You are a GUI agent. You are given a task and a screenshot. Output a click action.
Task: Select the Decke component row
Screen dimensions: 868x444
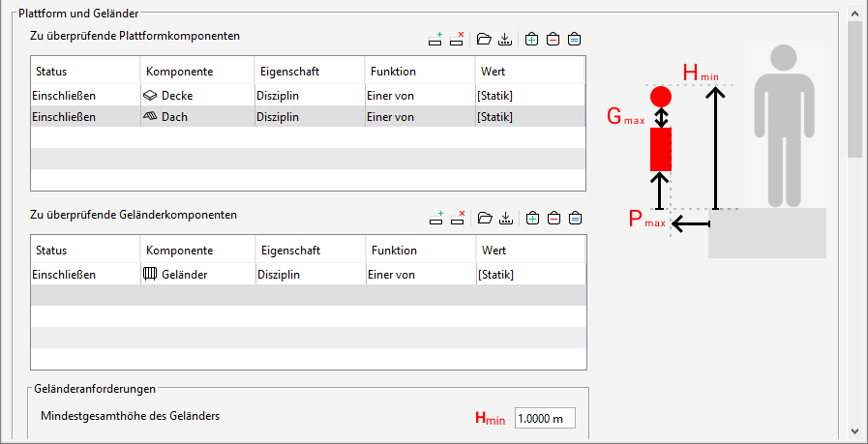[308, 96]
